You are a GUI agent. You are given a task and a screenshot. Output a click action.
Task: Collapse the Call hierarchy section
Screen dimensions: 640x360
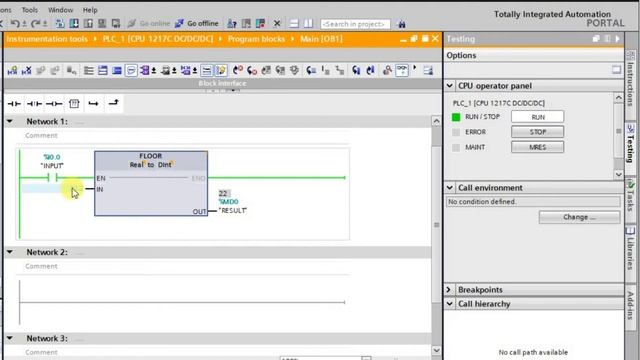click(x=449, y=304)
